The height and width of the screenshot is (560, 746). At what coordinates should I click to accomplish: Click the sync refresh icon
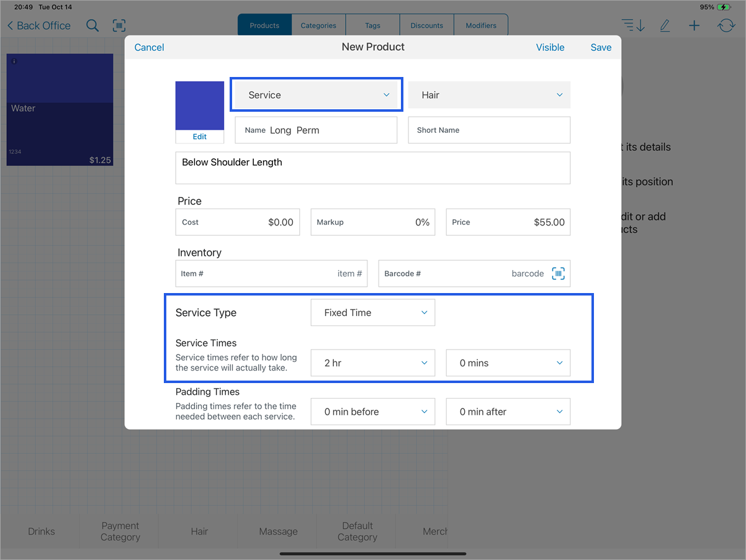[726, 25]
